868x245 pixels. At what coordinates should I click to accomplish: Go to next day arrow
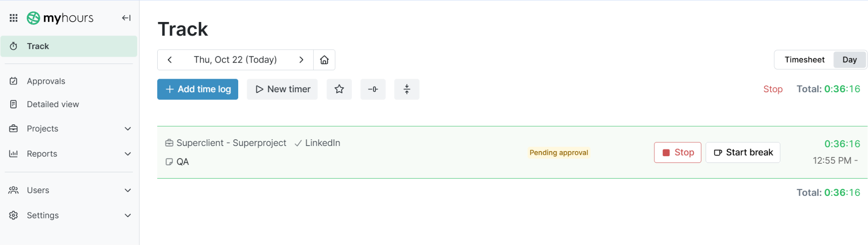(301, 60)
